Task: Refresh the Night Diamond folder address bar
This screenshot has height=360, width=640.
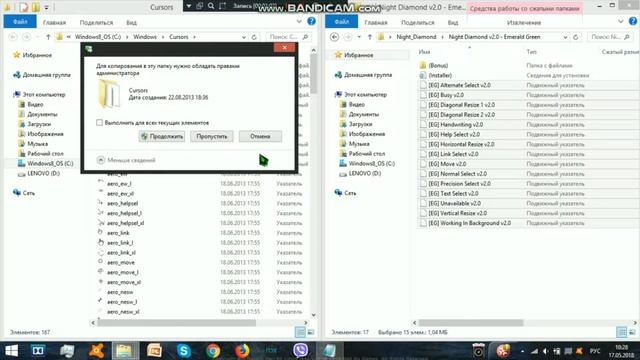Action: point(576,37)
